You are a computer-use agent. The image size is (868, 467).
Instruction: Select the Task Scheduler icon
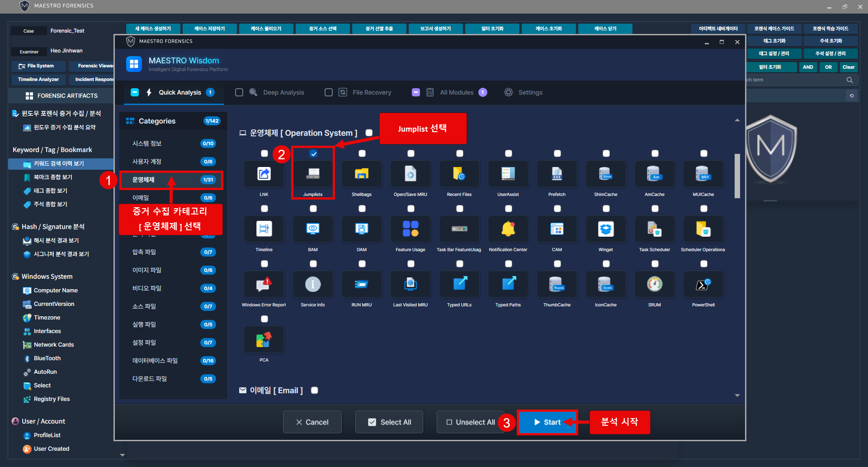(x=655, y=229)
